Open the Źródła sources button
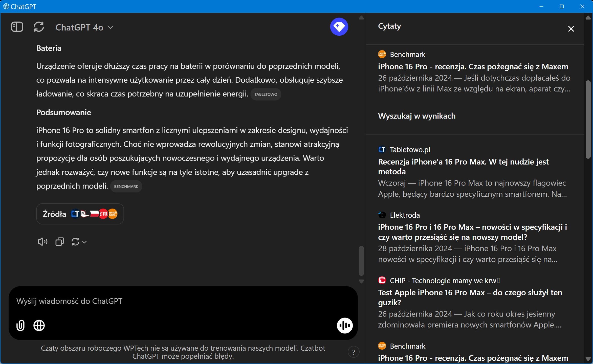593x364 pixels. (x=80, y=214)
